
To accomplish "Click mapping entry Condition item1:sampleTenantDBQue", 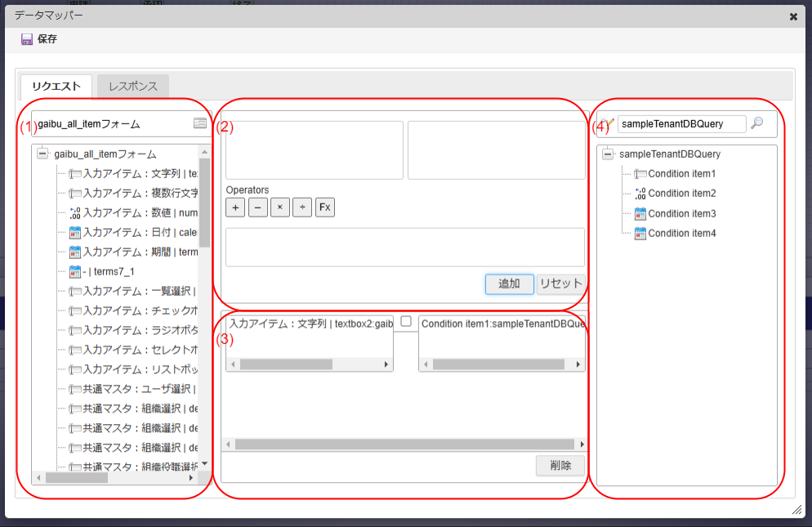I will (x=503, y=324).
